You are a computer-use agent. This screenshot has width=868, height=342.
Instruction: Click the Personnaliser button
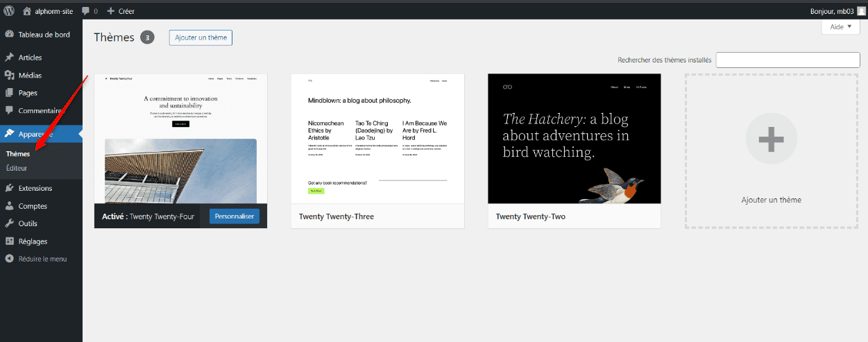pyautogui.click(x=234, y=216)
